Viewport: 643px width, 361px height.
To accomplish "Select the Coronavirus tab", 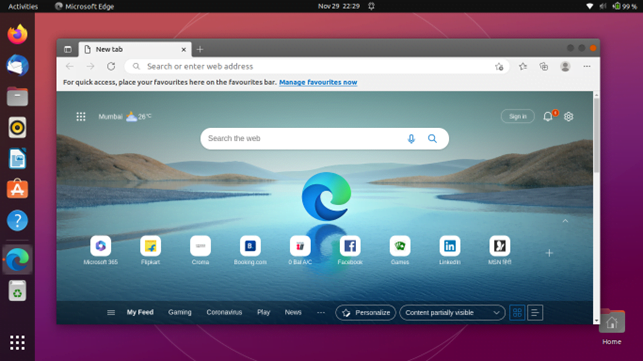I will tap(224, 312).
